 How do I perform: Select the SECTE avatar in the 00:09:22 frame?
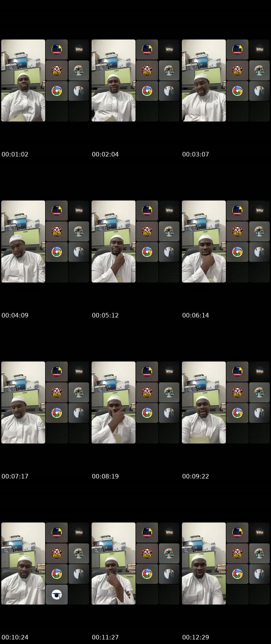pos(238,393)
